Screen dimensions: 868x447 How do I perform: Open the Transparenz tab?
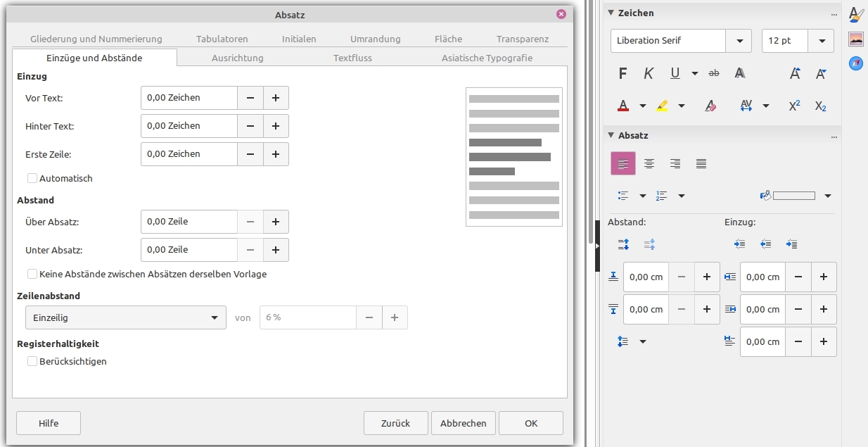click(523, 39)
